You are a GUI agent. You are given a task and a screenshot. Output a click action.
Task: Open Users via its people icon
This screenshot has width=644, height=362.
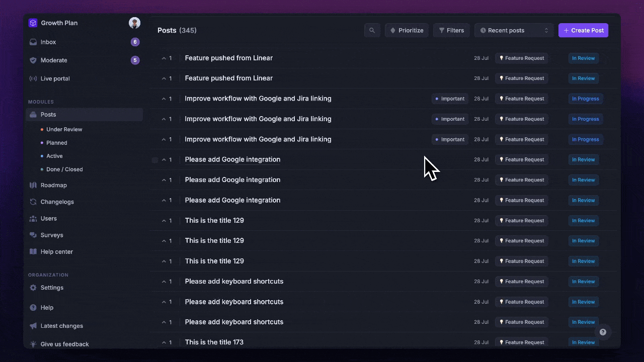33,218
